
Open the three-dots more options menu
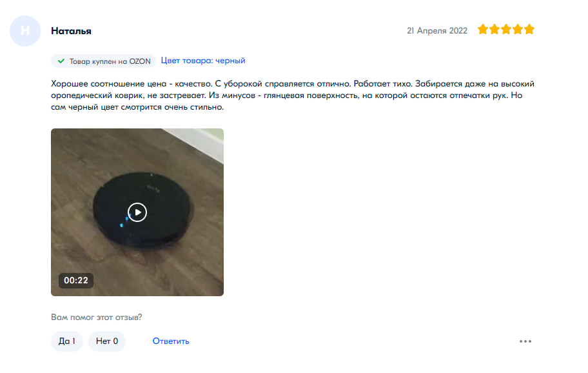click(x=525, y=341)
